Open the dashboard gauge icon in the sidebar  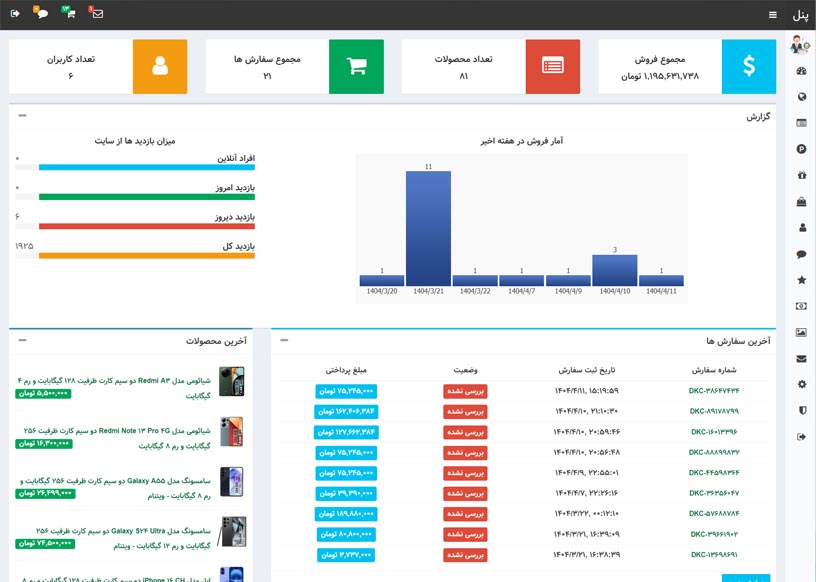pyautogui.click(x=801, y=71)
